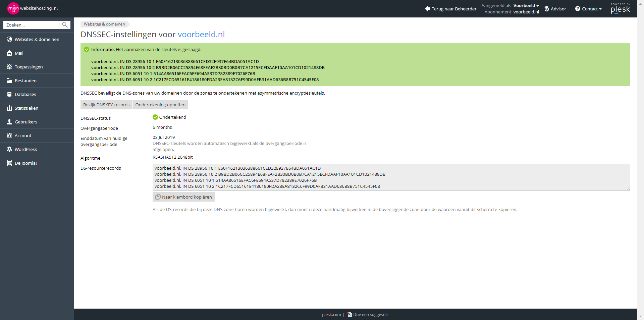Image resolution: width=644 pixels, height=320 pixels.
Task: Click DS 6051 10 2 record in green banner
Action: tap(205, 79)
